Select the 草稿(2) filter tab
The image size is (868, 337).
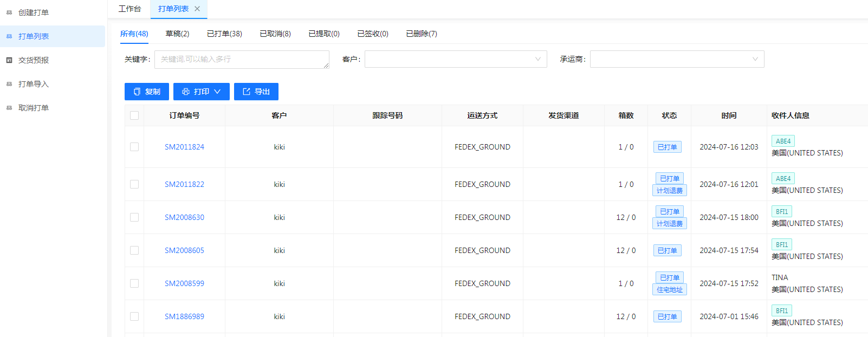[x=177, y=34]
